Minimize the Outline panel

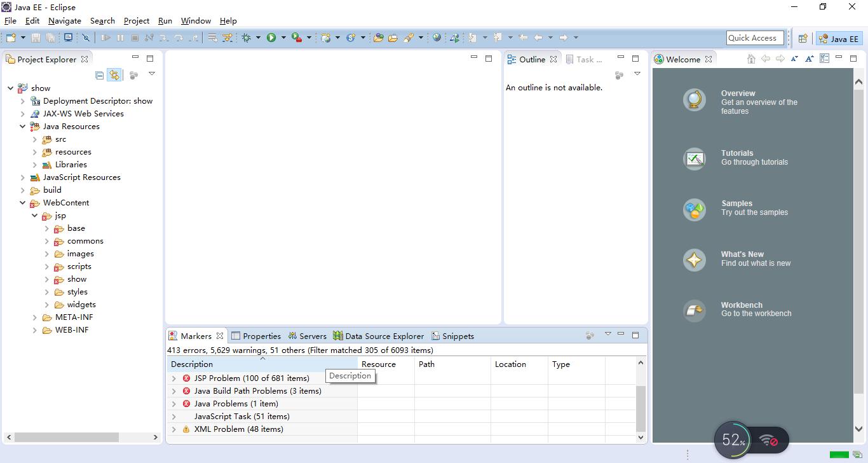tap(621, 58)
